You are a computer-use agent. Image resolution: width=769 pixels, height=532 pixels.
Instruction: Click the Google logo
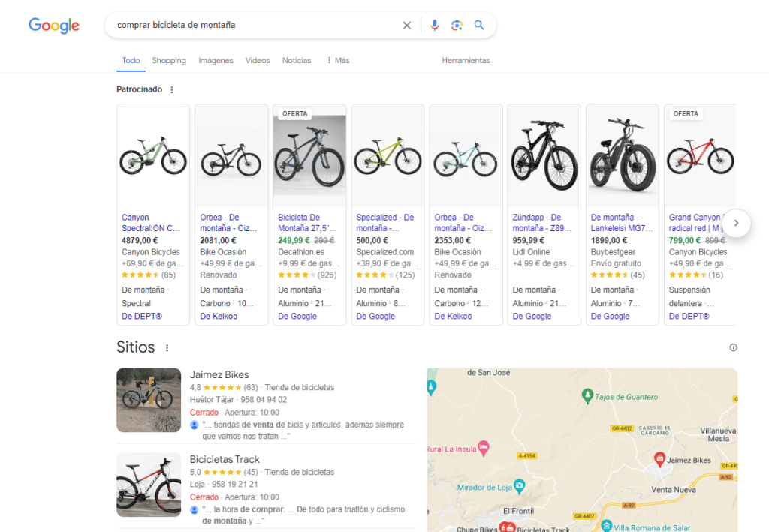pyautogui.click(x=54, y=26)
